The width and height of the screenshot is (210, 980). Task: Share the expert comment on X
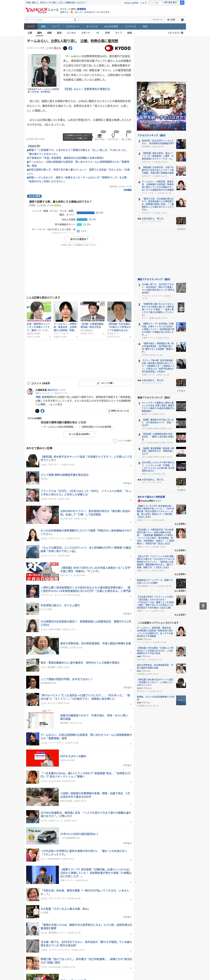point(37,411)
